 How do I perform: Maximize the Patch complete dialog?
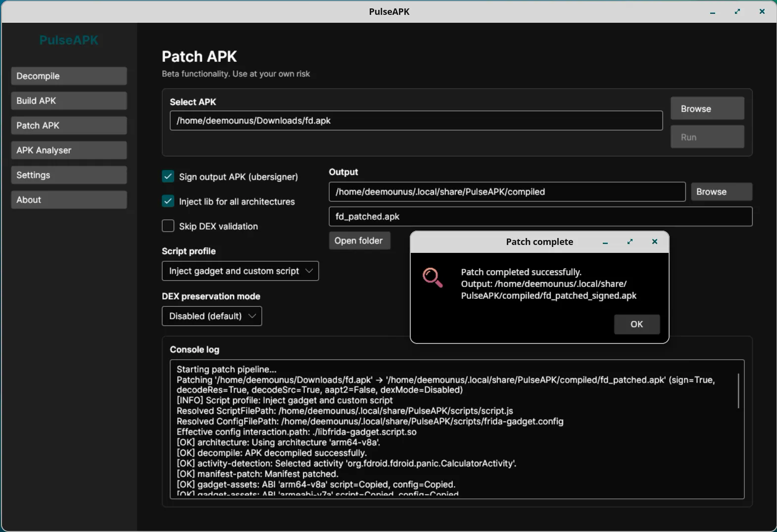[630, 242]
